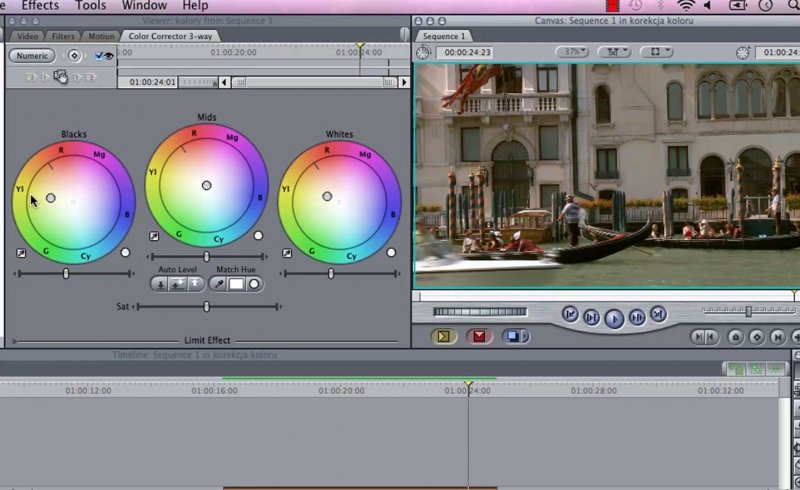Click the Numeric button
The image size is (800, 490).
(32, 56)
